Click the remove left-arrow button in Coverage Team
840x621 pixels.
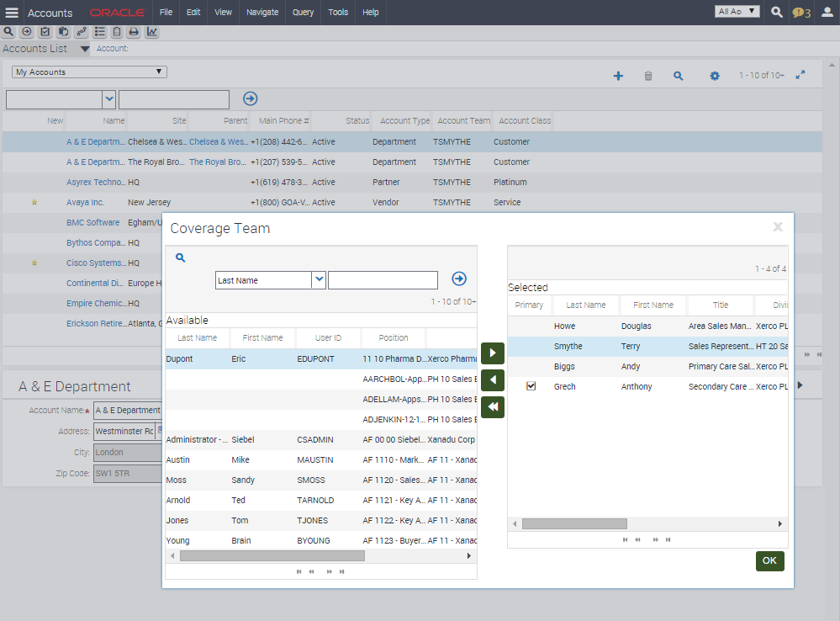(x=493, y=380)
